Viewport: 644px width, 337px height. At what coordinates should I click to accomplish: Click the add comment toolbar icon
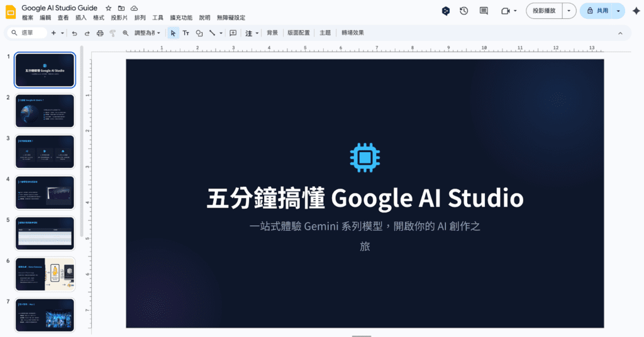[x=233, y=33]
